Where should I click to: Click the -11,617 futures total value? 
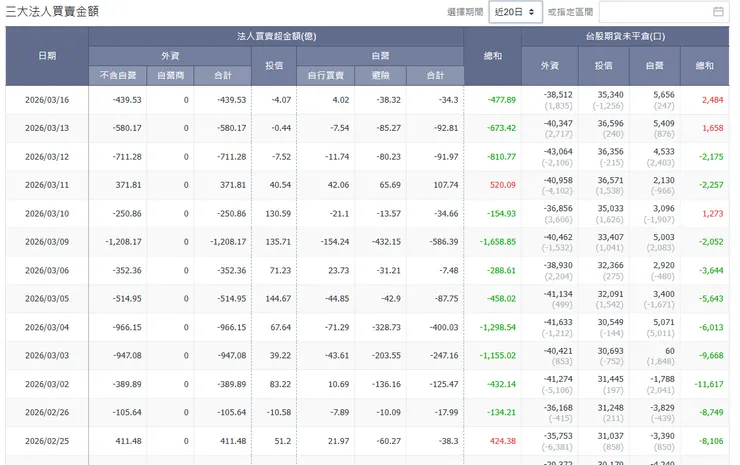[x=709, y=384]
